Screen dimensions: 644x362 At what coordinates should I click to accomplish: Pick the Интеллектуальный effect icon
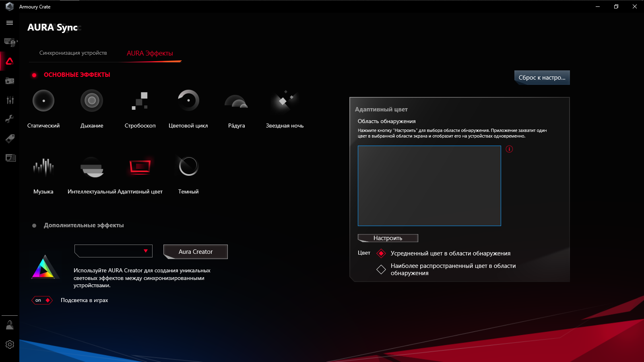coord(92,167)
